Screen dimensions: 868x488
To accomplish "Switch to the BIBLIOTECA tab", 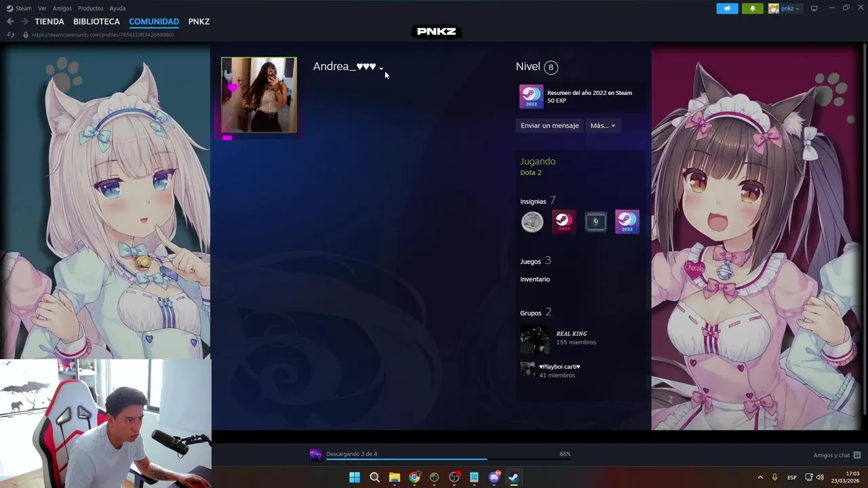I will pos(96,22).
